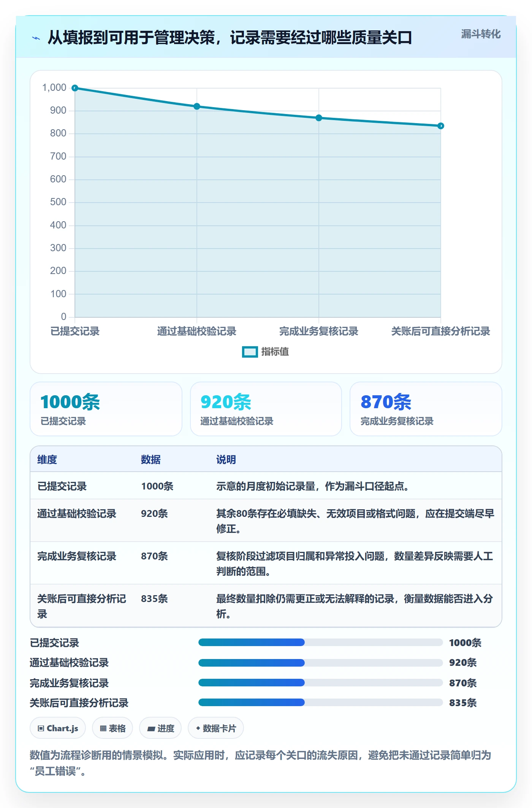
Task: Click the 表格 chip grid icon
Action: 103,728
